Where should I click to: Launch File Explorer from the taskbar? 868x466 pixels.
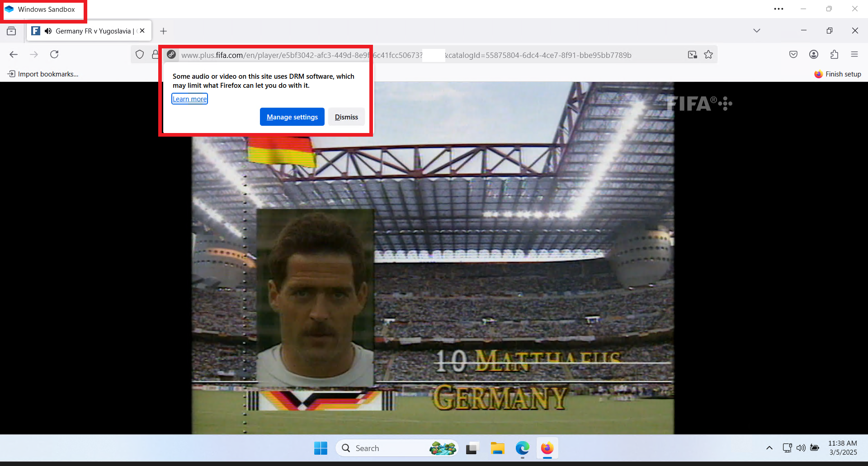pos(497,448)
